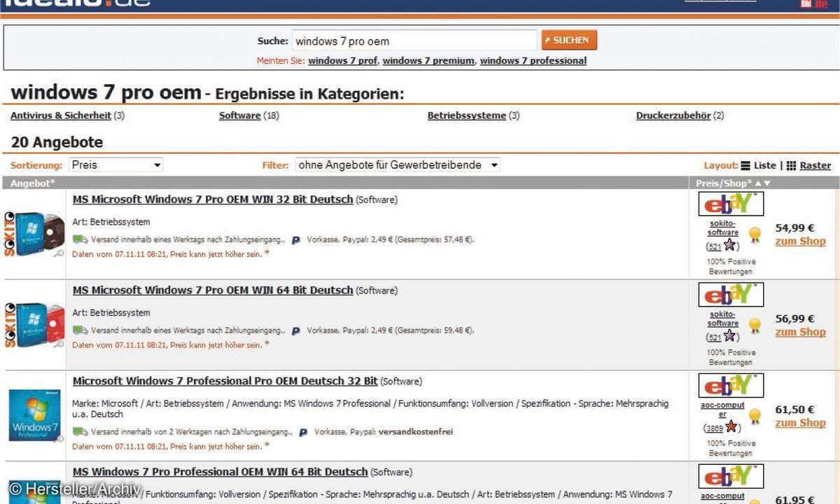Viewport: 840px width, 504px height.
Task: Open 'MS Microsoft Windows 7 Pro OEM WIN 64 Bit Deutsch'
Action: 213,290
